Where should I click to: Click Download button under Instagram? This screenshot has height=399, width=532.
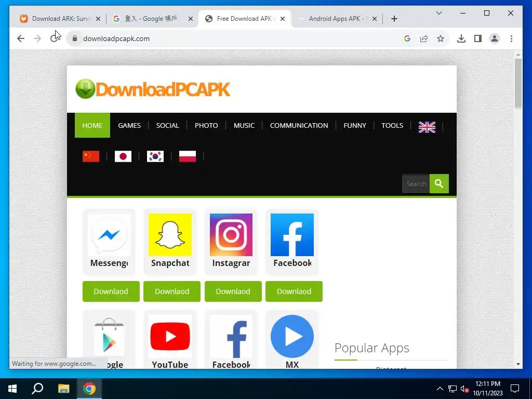click(233, 291)
